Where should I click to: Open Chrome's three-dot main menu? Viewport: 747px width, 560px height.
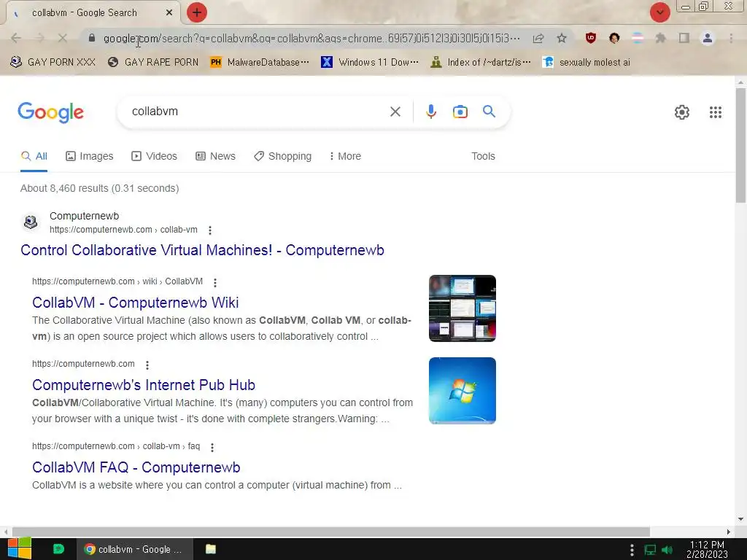[x=731, y=38]
